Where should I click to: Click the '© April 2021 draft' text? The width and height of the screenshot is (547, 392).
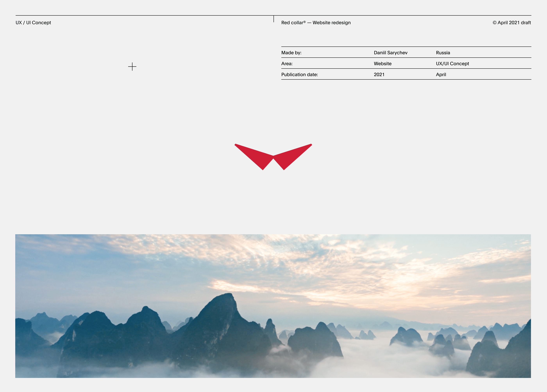(512, 23)
